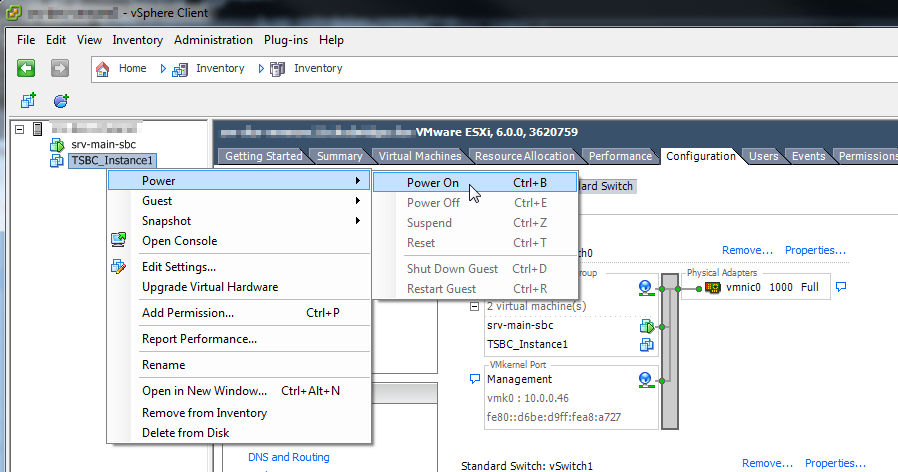This screenshot has height=472, width=898.
Task: Switch to the Permissions tab
Action: (x=868, y=156)
